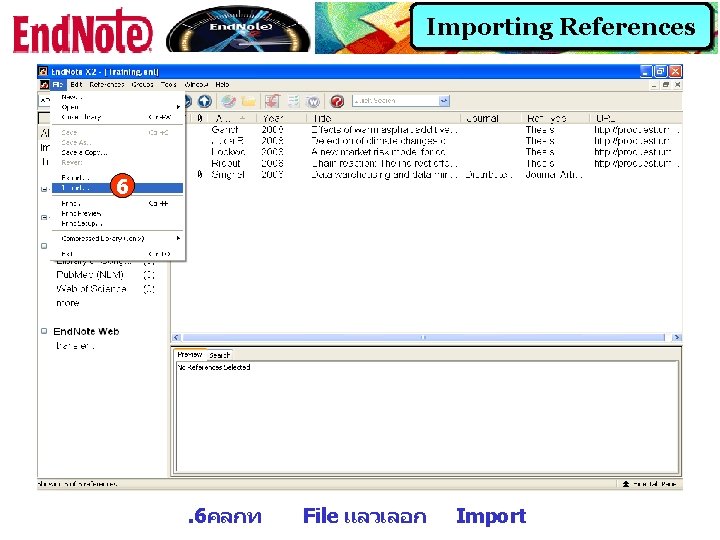Open the Help menu
720x540 pixels.
click(x=222, y=84)
